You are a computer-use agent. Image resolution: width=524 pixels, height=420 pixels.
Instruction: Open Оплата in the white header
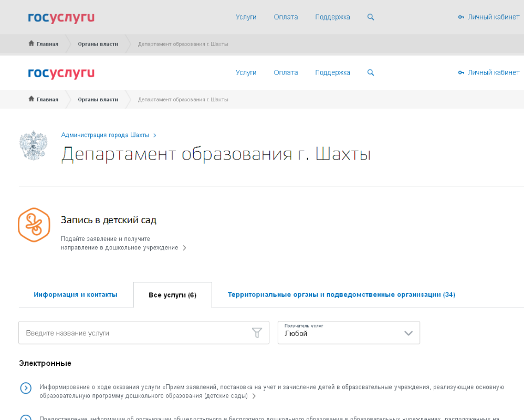286,73
